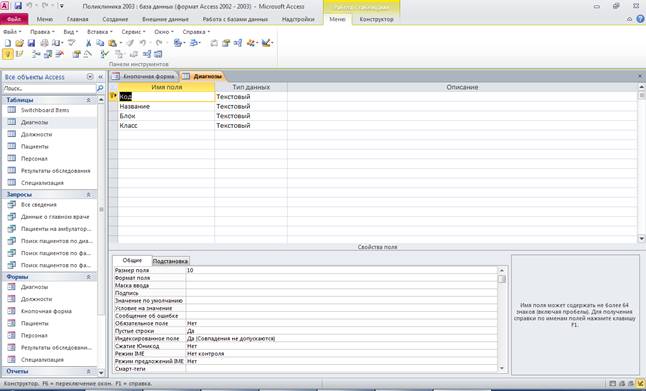This screenshot has width=646, height=391.
Task: Click the Relationships icon in first toolbar row
Action: tap(238, 43)
